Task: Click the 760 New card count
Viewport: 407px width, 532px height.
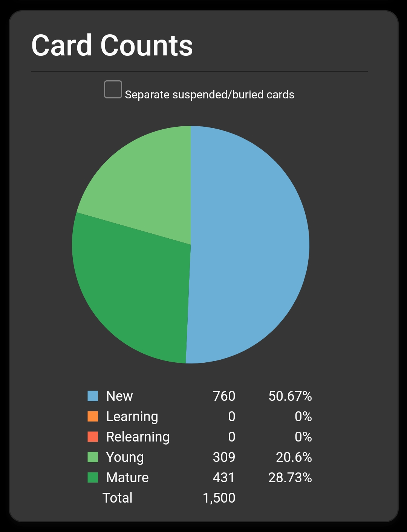Action: [224, 396]
